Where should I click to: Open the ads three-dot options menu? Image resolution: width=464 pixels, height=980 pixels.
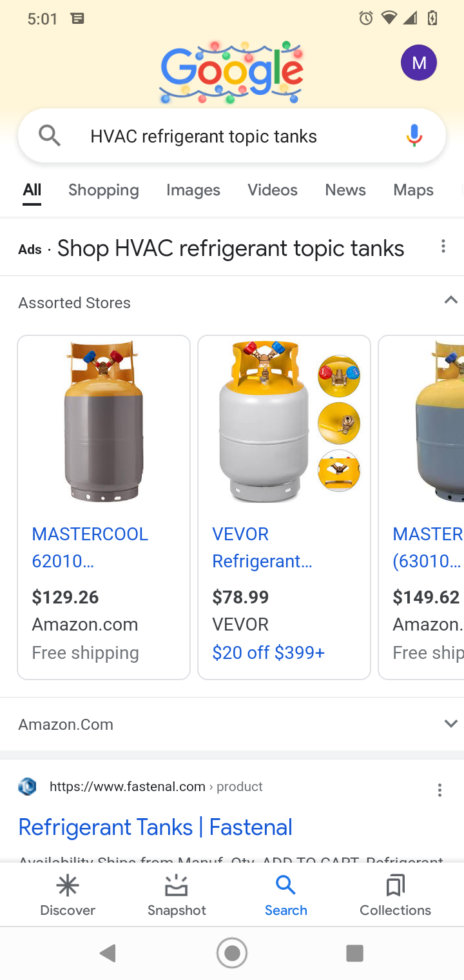[443, 247]
